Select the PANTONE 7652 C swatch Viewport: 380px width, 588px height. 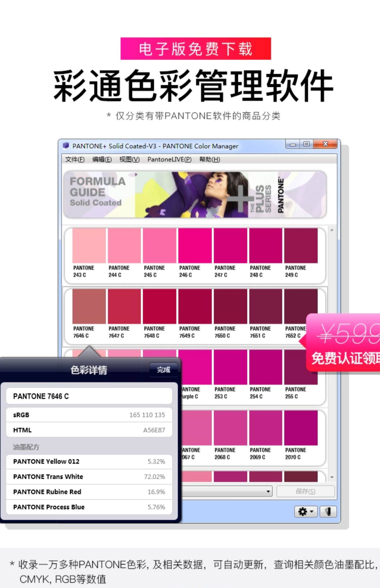[x=301, y=306]
